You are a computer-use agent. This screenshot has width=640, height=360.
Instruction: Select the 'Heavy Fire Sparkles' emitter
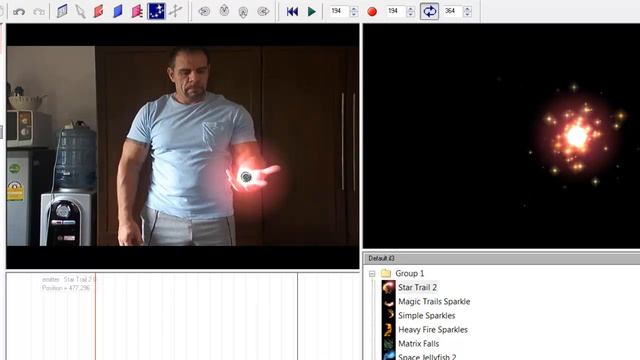click(x=433, y=329)
